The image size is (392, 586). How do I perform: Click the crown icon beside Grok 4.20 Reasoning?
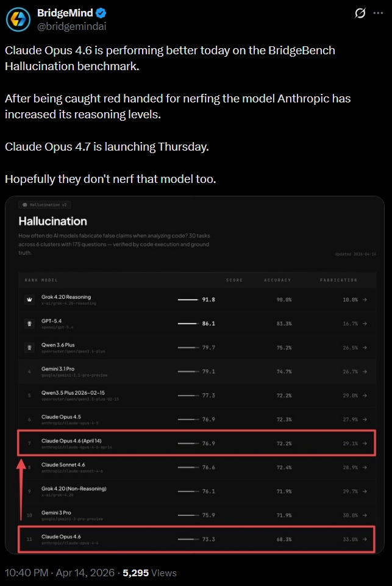pyautogui.click(x=29, y=300)
